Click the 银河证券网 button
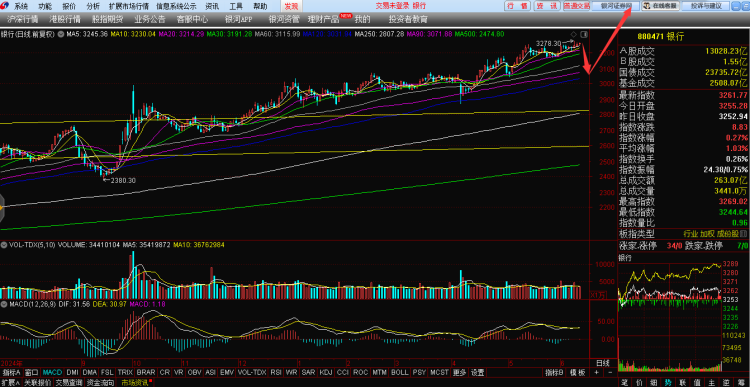The height and width of the screenshot is (387, 750). (x=613, y=6)
